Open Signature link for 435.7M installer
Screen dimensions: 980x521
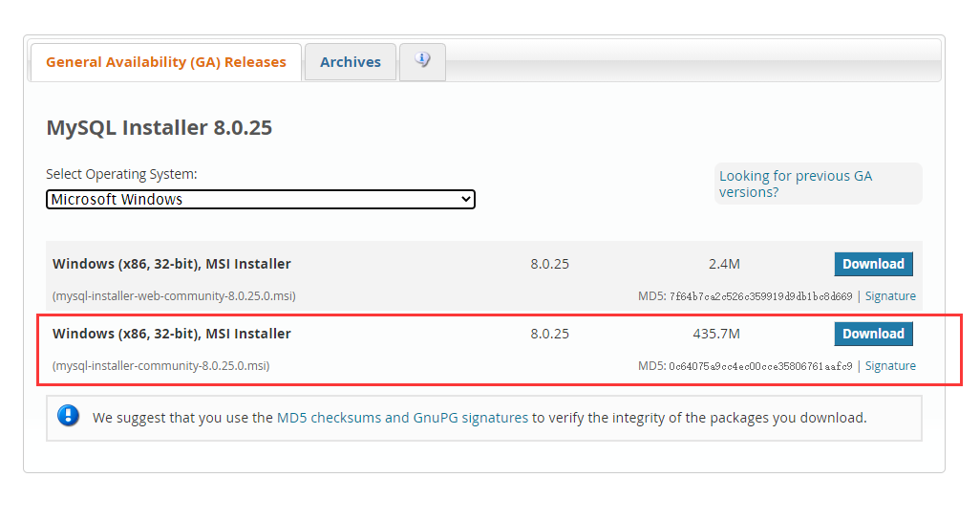click(890, 366)
